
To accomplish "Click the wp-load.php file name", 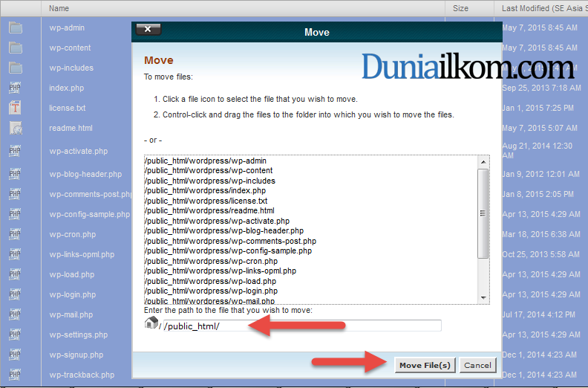I will tap(71, 274).
